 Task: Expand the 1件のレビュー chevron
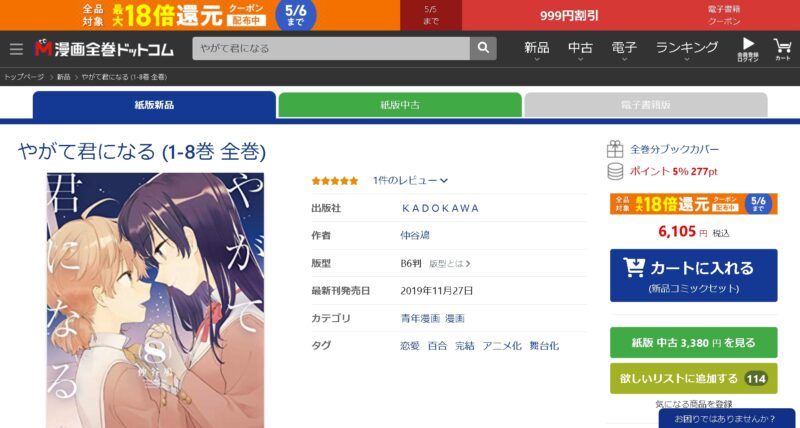(x=444, y=181)
